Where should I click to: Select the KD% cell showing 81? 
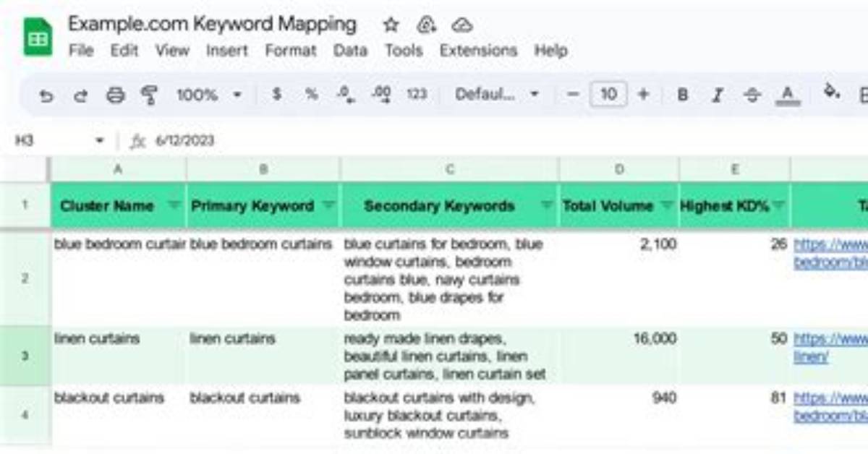coord(735,415)
